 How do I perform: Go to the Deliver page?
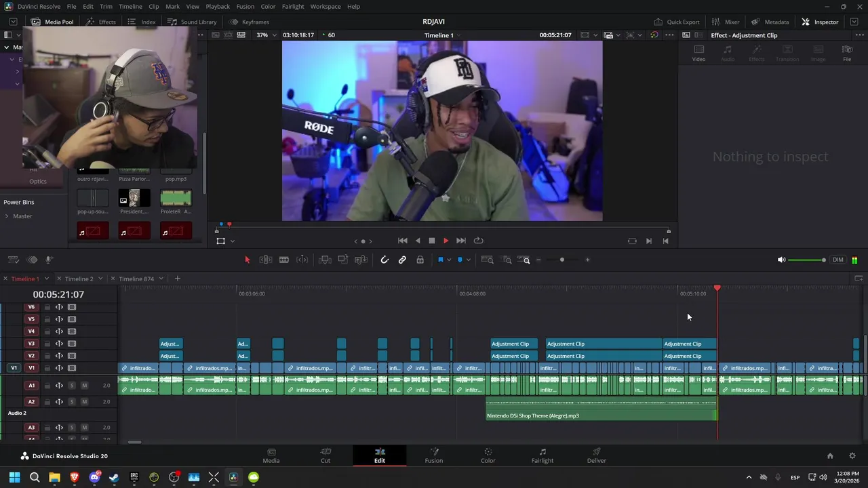coord(597,455)
